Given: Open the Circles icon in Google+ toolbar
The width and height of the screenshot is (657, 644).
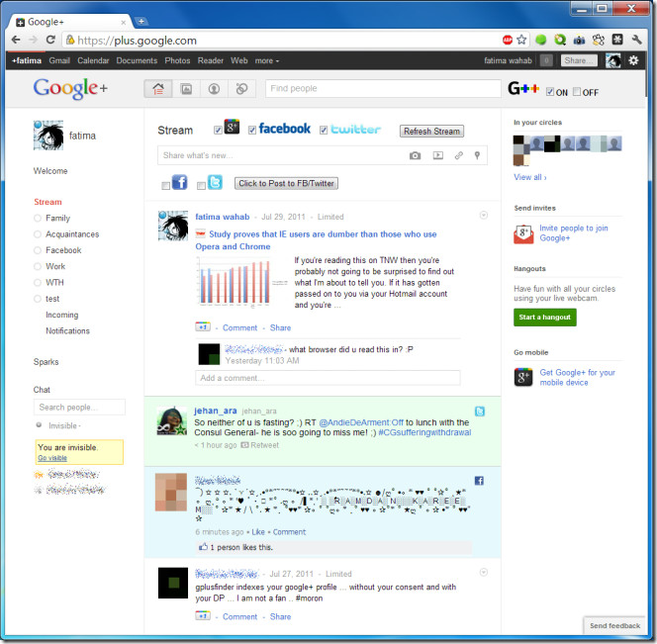Looking at the screenshot, I should click(x=241, y=89).
